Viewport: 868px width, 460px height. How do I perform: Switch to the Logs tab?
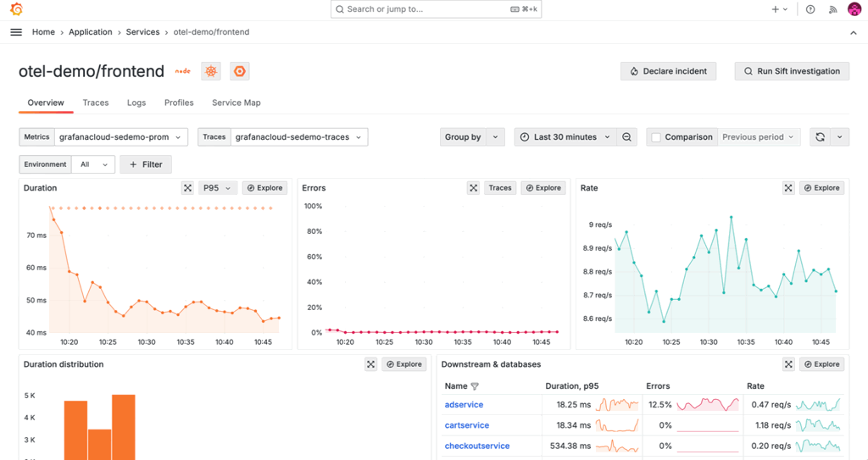[x=136, y=103]
